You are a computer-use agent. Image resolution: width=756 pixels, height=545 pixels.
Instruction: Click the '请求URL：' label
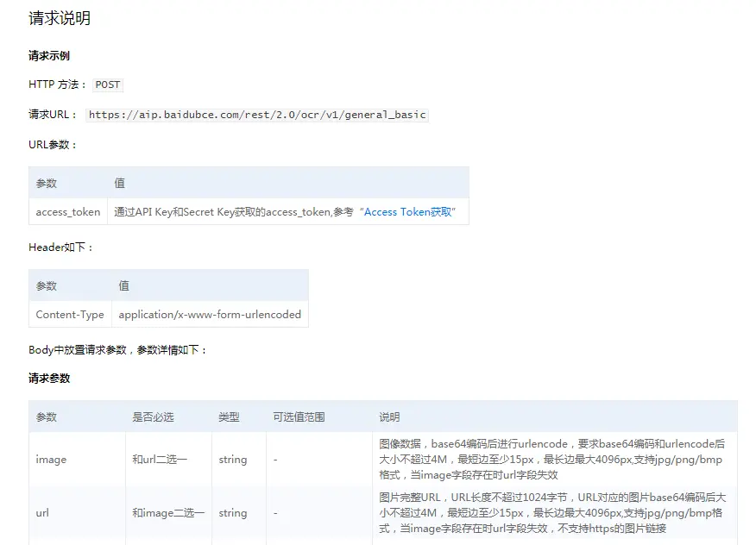coord(53,115)
